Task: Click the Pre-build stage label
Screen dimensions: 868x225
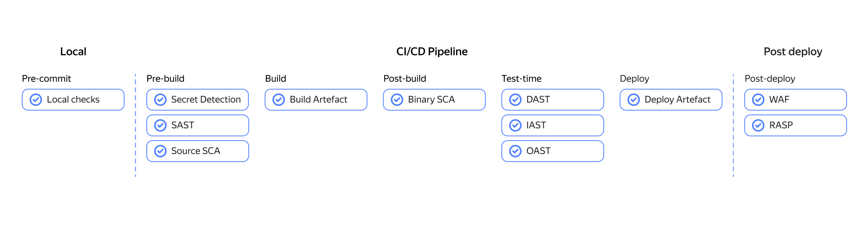Action: pos(165,79)
